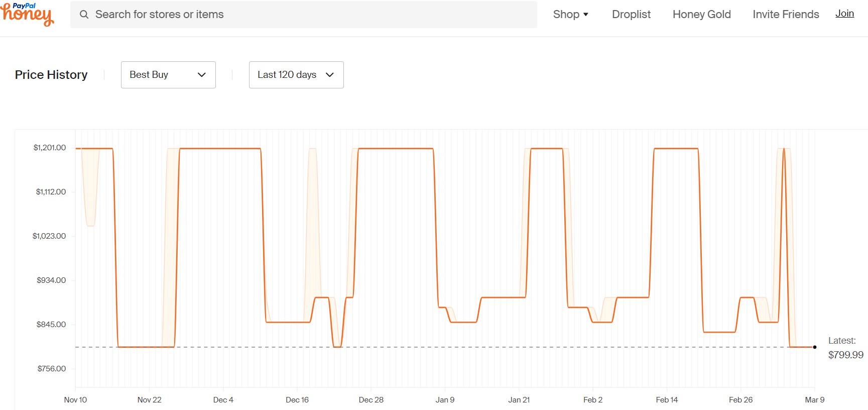Screen dimensions: 868x410
Task: Click the $845.00 axis label
Action: coord(51,325)
